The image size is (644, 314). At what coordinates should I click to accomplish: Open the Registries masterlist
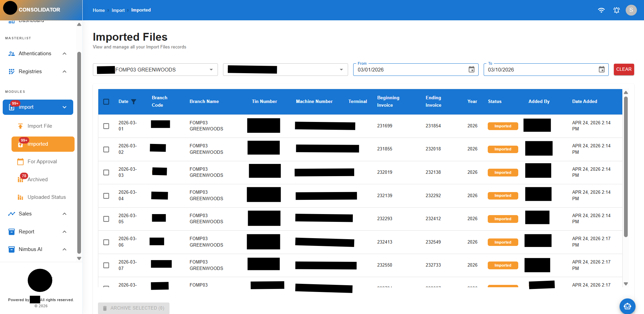pyautogui.click(x=31, y=71)
